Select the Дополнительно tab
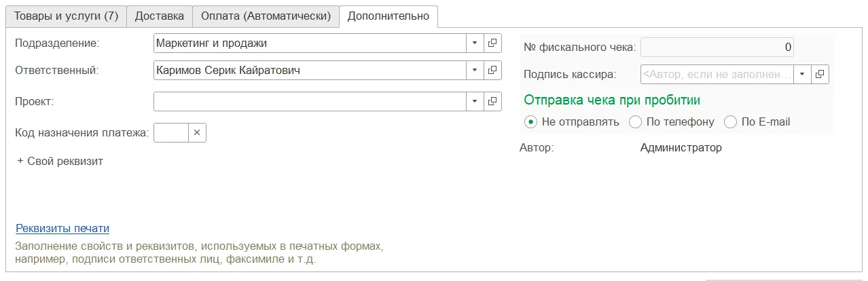Screen dimensions: 868x281 [388, 16]
